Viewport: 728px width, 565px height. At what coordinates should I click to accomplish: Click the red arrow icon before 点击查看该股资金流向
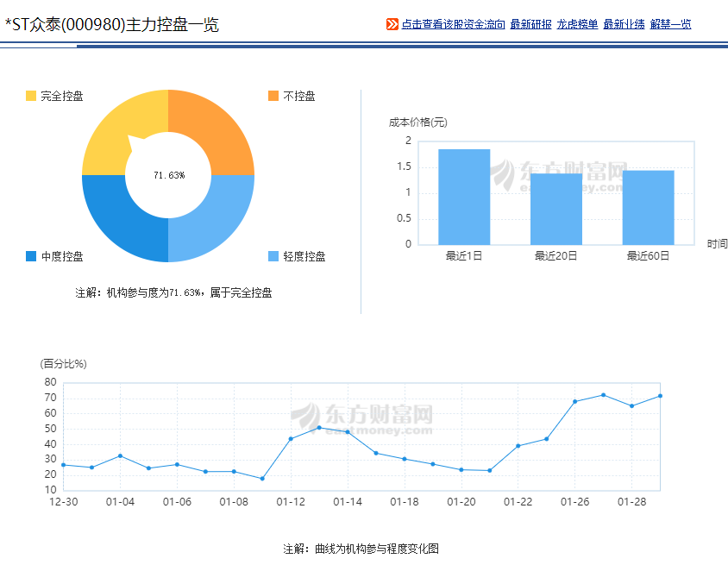(392, 24)
